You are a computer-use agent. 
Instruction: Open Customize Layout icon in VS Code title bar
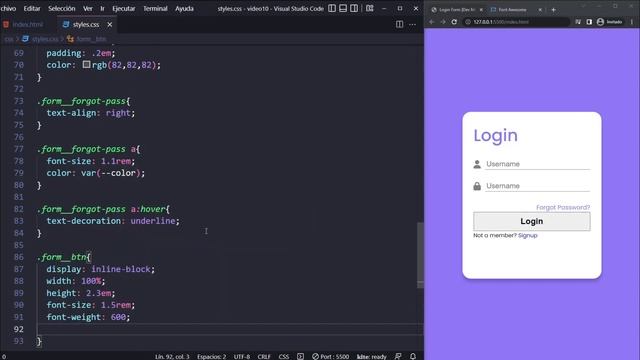click(x=369, y=8)
